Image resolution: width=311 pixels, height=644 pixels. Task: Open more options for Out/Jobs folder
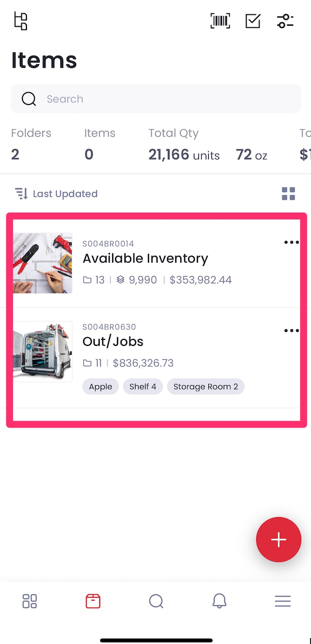[x=292, y=330]
